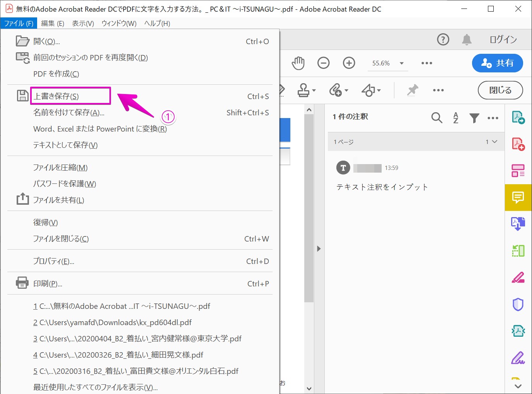This screenshot has height=394, width=532.
Task: Select the hand pan tool
Action: point(298,63)
